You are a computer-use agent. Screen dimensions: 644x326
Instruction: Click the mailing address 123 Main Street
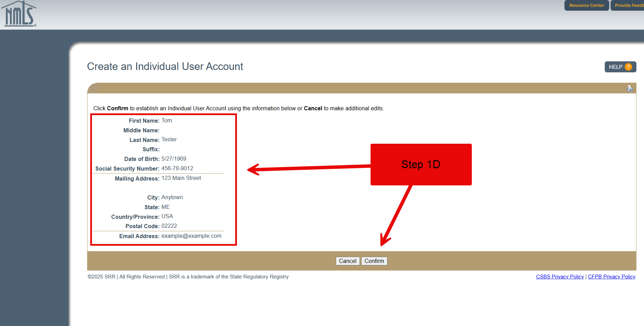181,178
